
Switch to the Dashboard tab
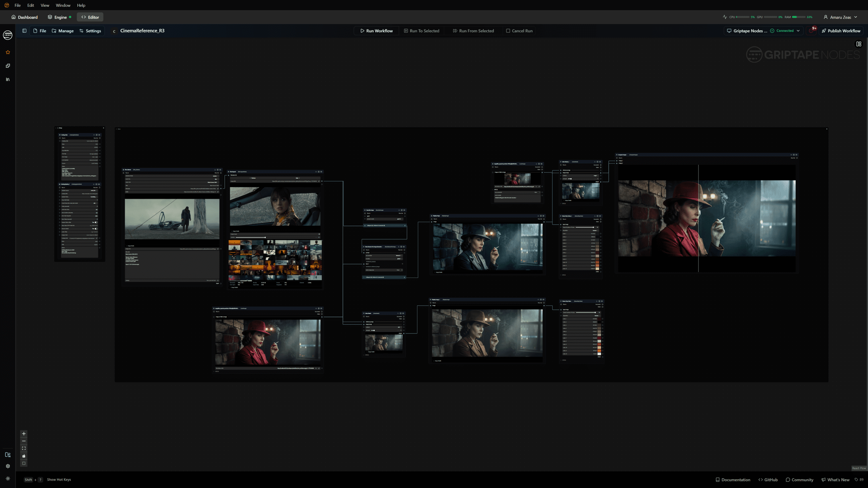(24, 17)
